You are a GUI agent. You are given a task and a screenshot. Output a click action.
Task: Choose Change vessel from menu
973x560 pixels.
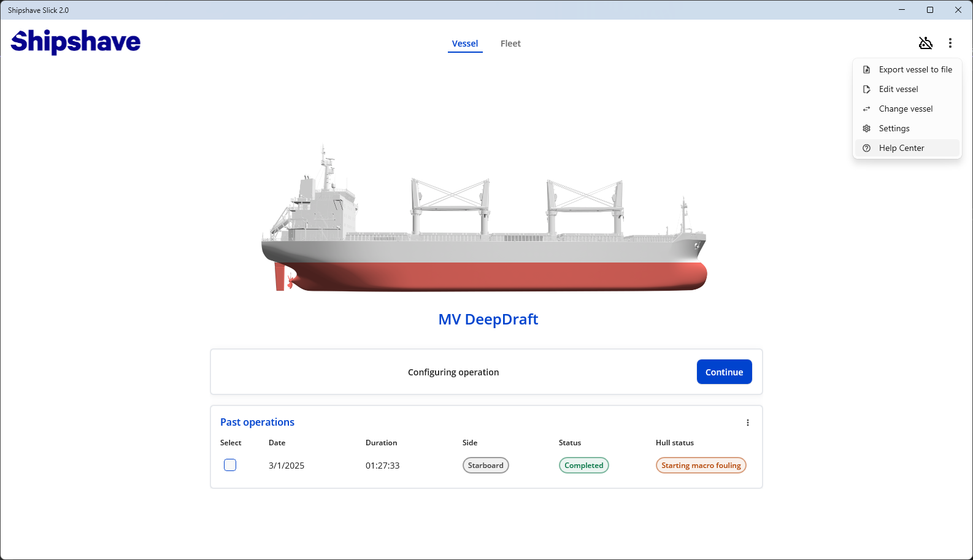(906, 109)
